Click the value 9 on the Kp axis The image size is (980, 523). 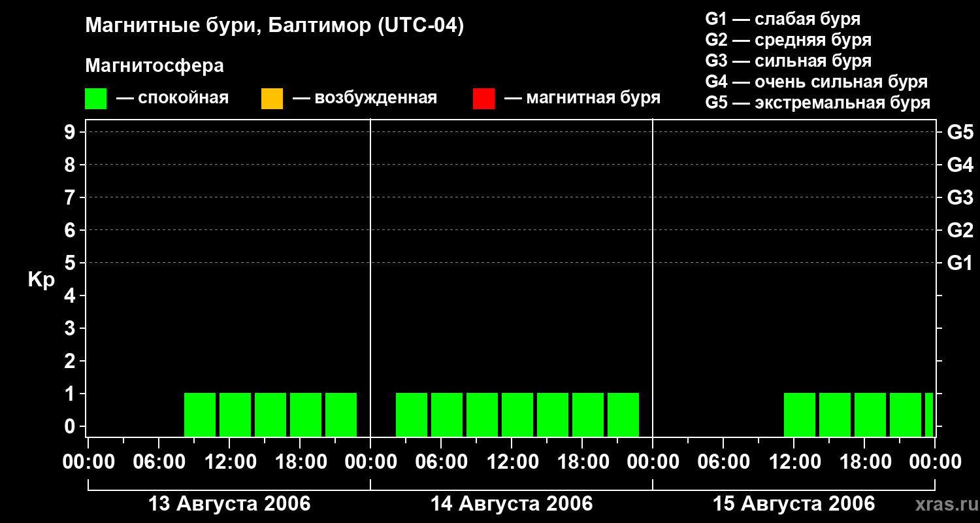(x=71, y=132)
